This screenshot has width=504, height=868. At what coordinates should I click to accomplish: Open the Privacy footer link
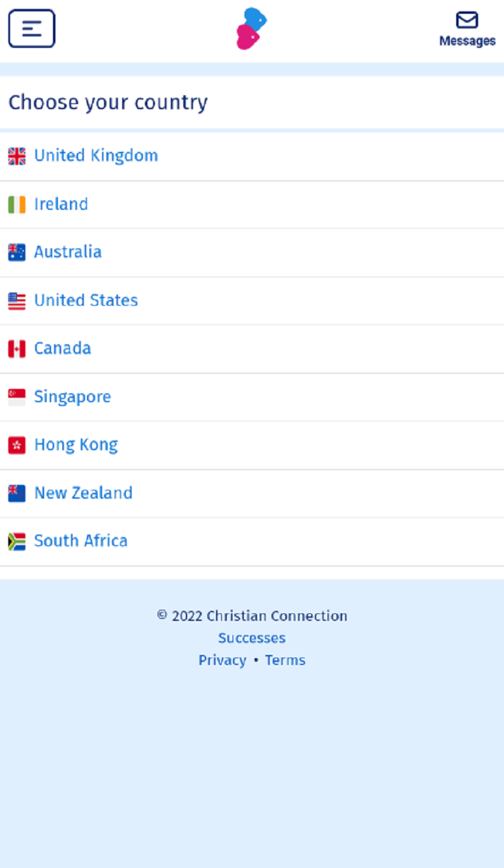(222, 660)
